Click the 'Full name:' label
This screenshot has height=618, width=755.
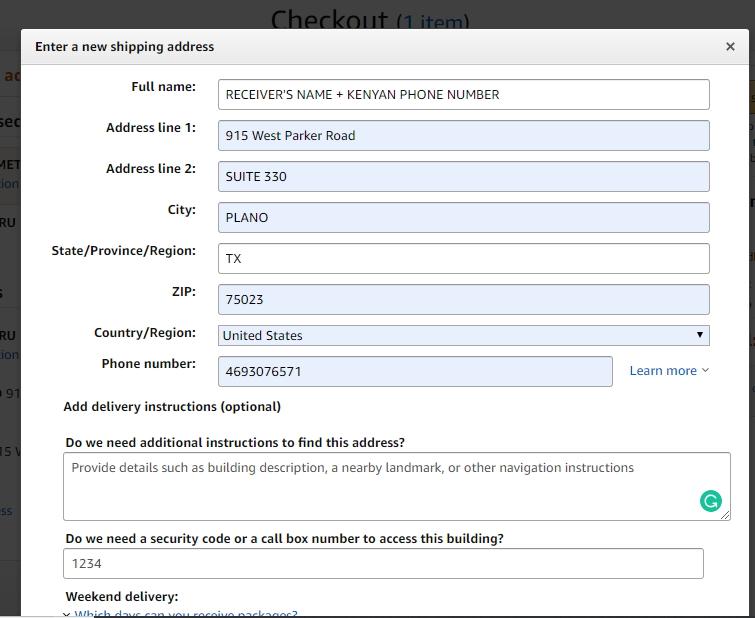click(x=164, y=87)
